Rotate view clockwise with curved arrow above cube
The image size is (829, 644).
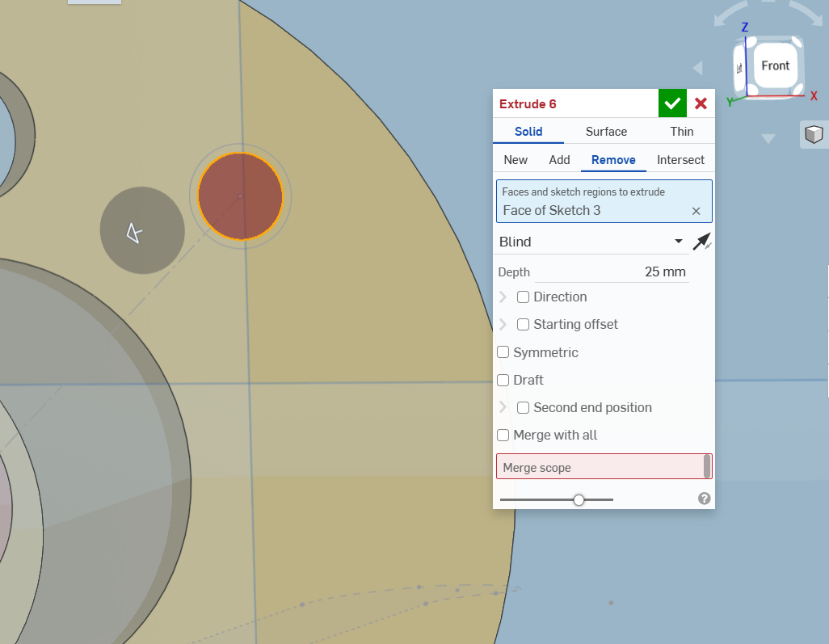coord(807,13)
